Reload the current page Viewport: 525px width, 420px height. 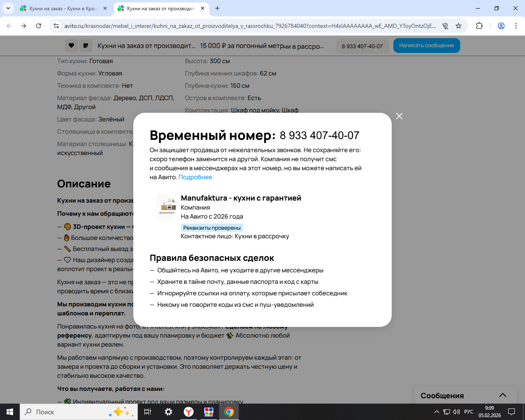[x=39, y=26]
